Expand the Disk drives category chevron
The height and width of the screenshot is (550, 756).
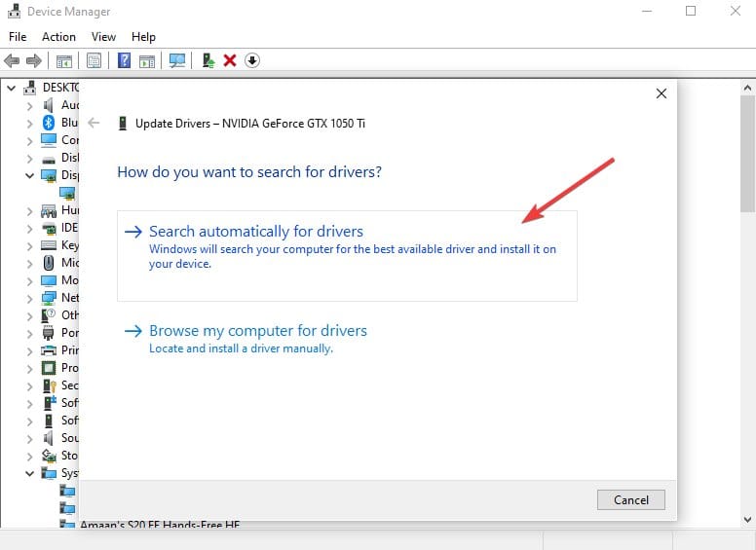30,158
